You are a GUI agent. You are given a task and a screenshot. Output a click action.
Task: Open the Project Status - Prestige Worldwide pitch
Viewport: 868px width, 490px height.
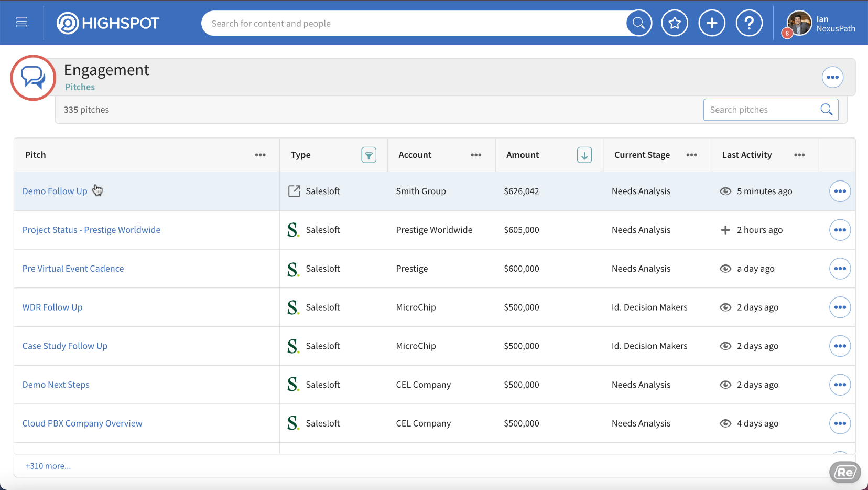click(x=91, y=230)
